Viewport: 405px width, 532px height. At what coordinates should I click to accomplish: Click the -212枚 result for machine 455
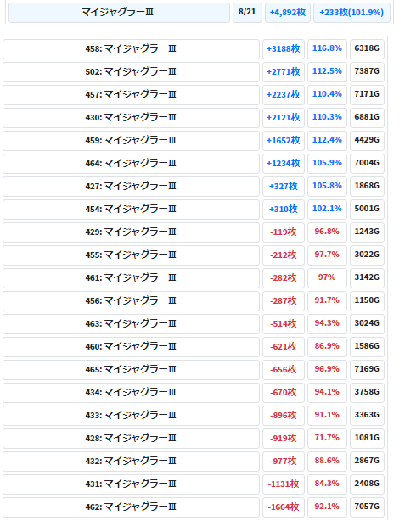click(x=283, y=255)
